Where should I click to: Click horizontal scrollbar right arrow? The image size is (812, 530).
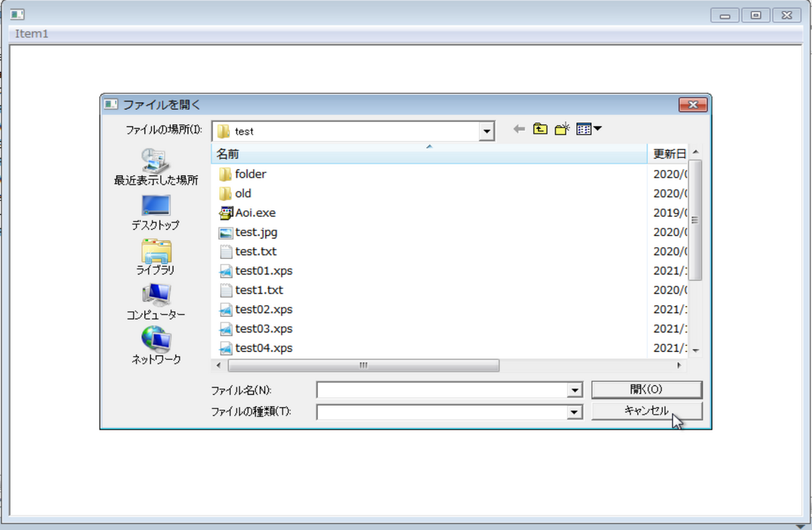(679, 366)
